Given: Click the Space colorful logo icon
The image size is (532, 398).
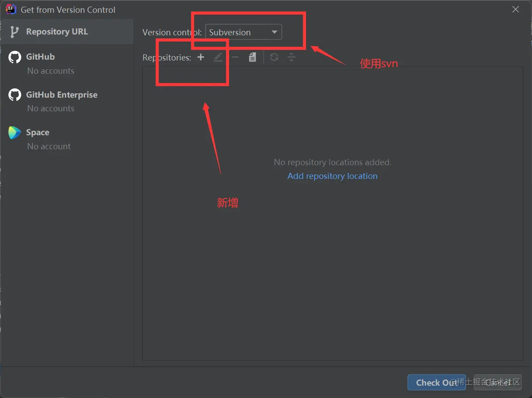Looking at the screenshot, I should click(15, 133).
